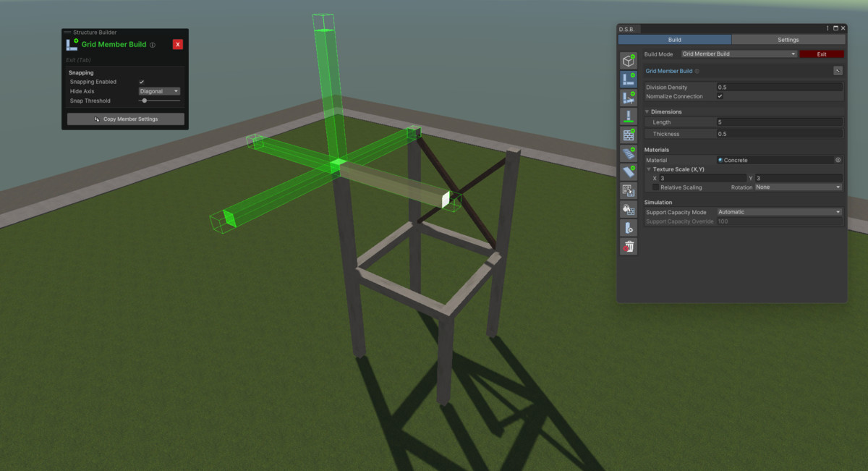Enable the Relative Scaling checkbox
Viewport: 868px width, 471px height.
point(655,187)
